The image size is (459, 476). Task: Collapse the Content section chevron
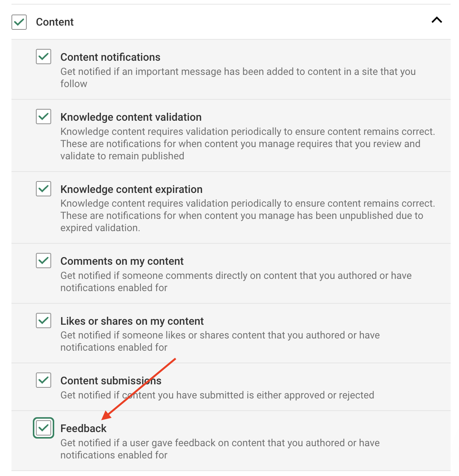pos(436,20)
